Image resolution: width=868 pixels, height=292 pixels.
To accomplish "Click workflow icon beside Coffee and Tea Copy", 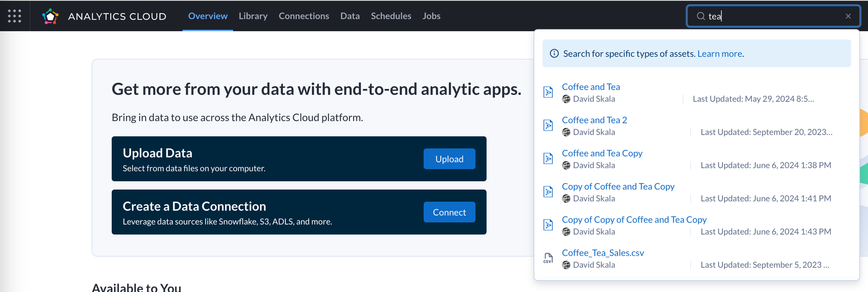I will coord(548,159).
